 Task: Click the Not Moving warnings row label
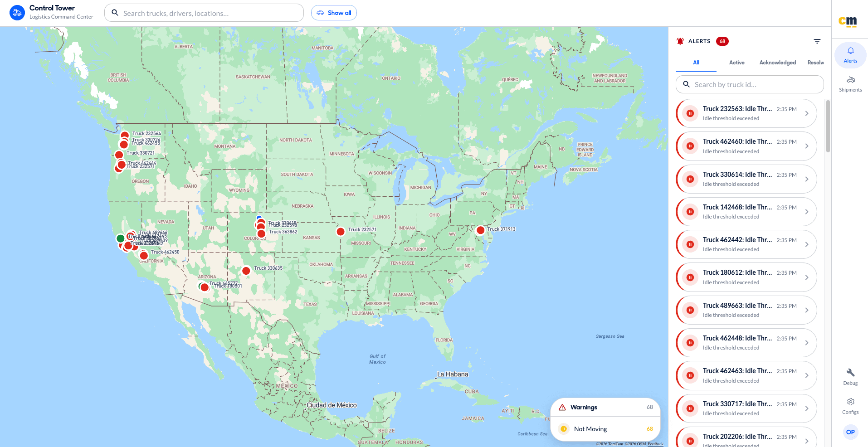(x=590, y=429)
